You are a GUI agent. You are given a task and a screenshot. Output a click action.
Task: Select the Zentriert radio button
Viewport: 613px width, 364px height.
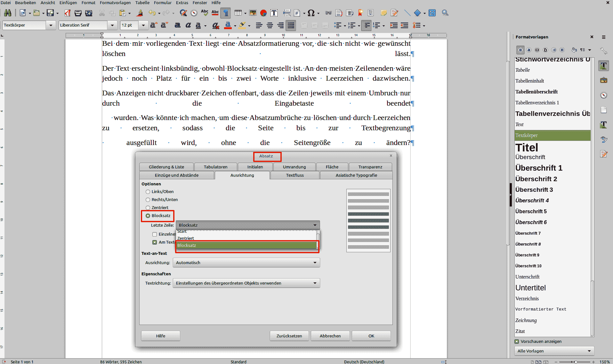tap(148, 208)
